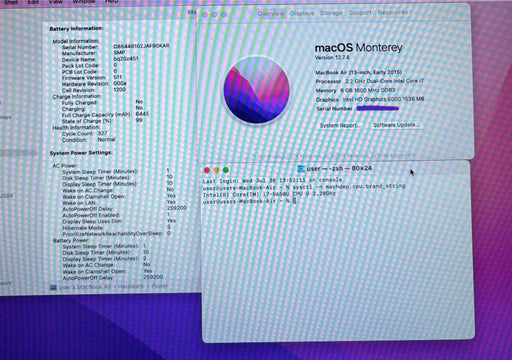512x360 pixels.
Task: Close the Terminal window with red button
Action: coord(207,170)
